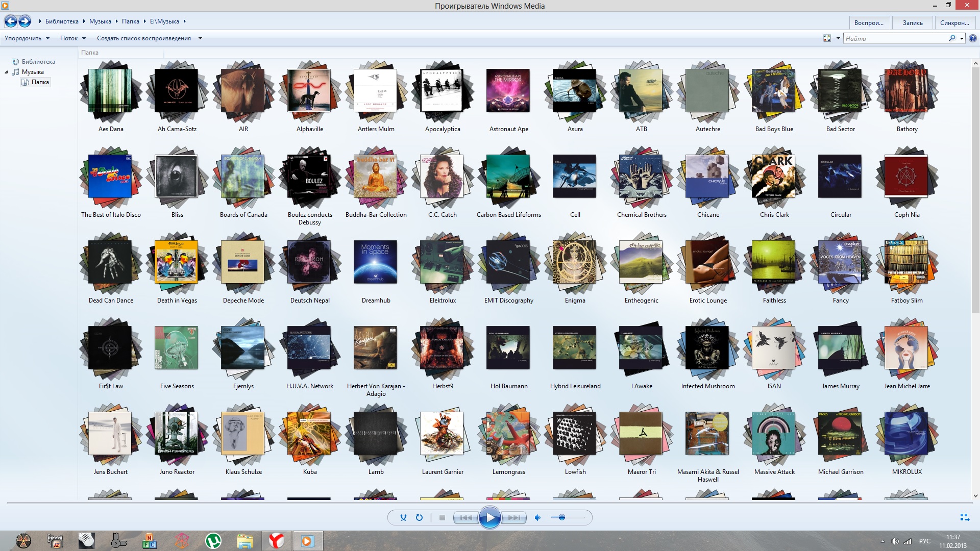Open the Запись tab
Viewport: 980px width, 551px height.
tap(913, 23)
